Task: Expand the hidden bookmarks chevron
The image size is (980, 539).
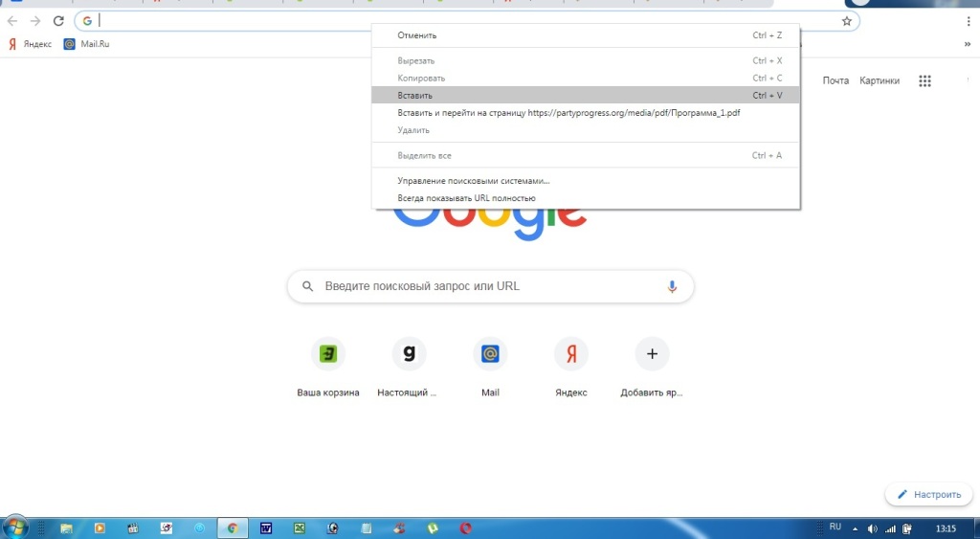Action: click(x=967, y=44)
